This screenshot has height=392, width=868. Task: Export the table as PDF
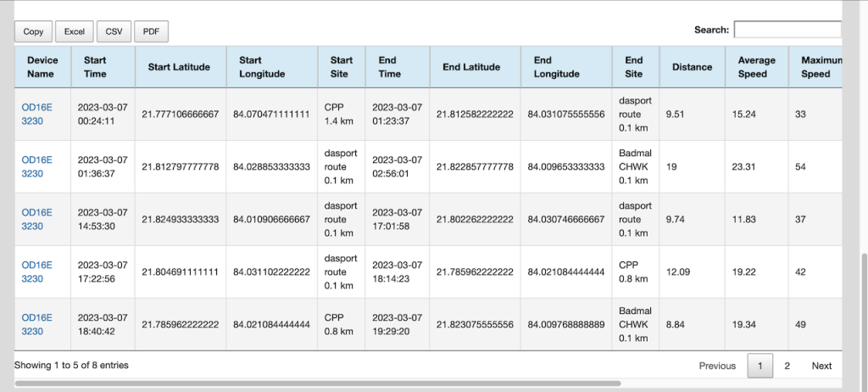151,31
